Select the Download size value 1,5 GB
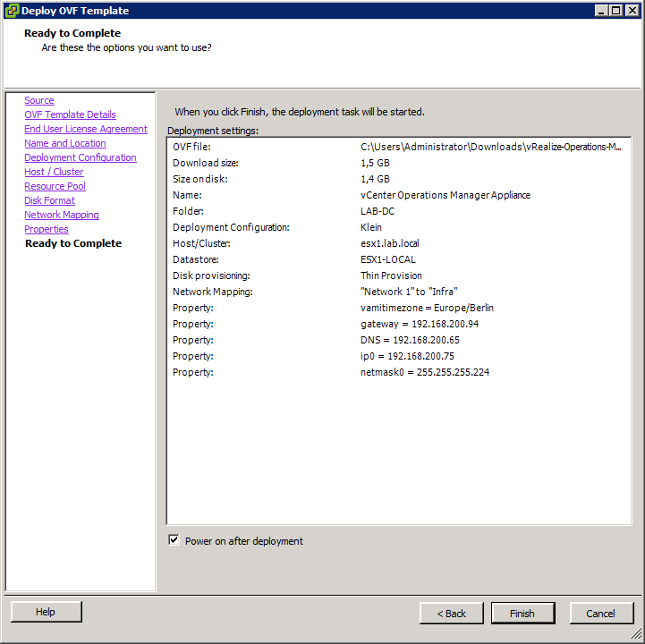The image size is (645, 644). pos(375,163)
